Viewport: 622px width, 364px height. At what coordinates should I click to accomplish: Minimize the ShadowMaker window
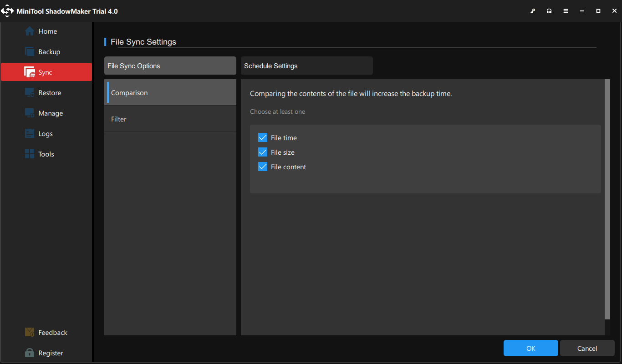point(582,11)
